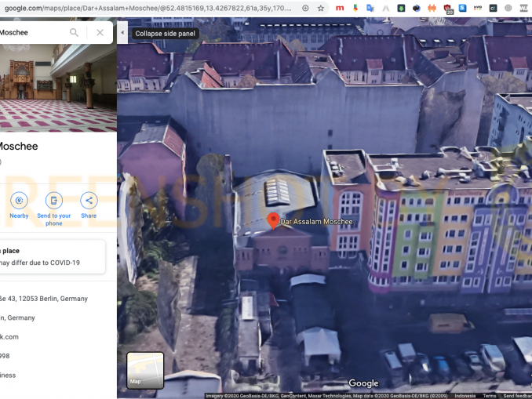Click the Send to your phone icon
532x399 pixels.
[x=54, y=201]
